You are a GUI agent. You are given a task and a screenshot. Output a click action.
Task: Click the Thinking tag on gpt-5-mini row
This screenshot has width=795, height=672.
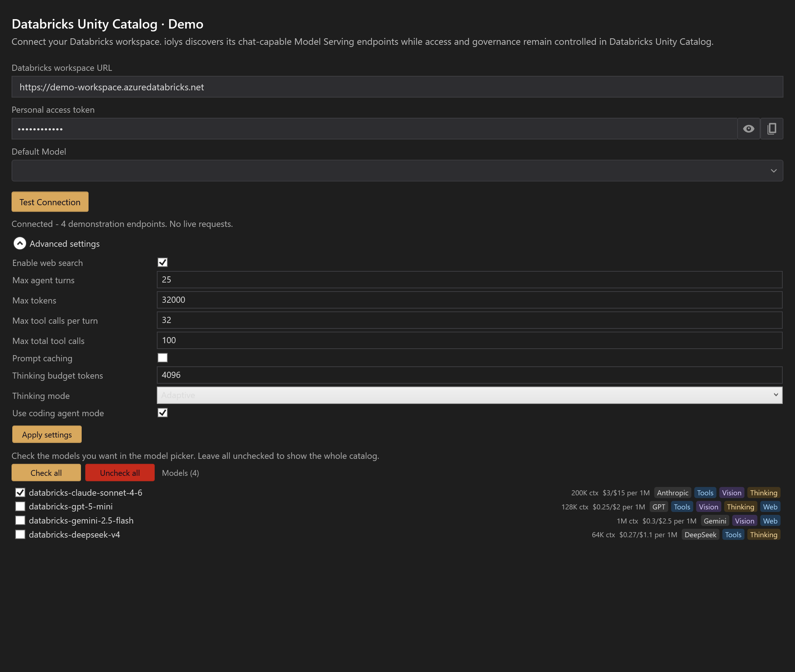(740, 507)
